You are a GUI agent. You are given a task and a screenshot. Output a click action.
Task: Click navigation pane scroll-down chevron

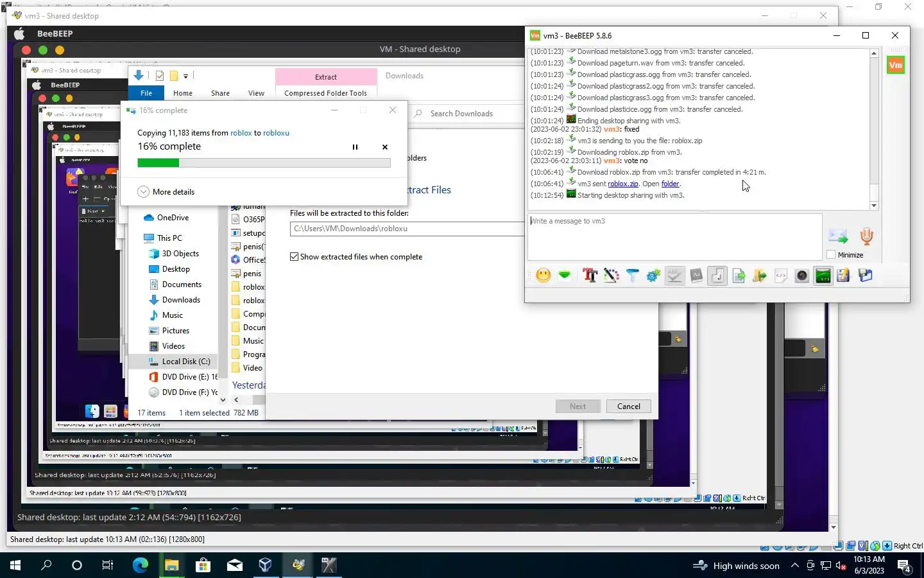(223, 399)
